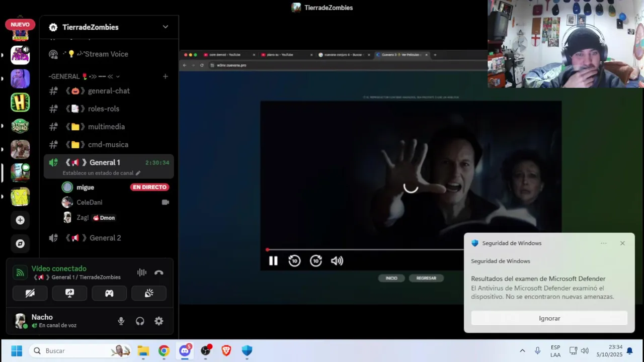Pause the video in the streamed player
The image size is (644, 362).
coord(273,260)
